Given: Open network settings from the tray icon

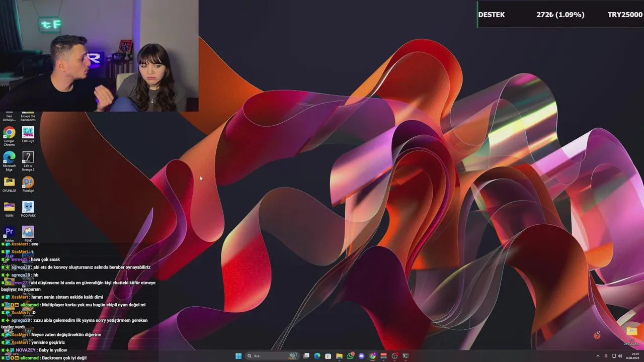Looking at the screenshot, I should tap(614, 356).
